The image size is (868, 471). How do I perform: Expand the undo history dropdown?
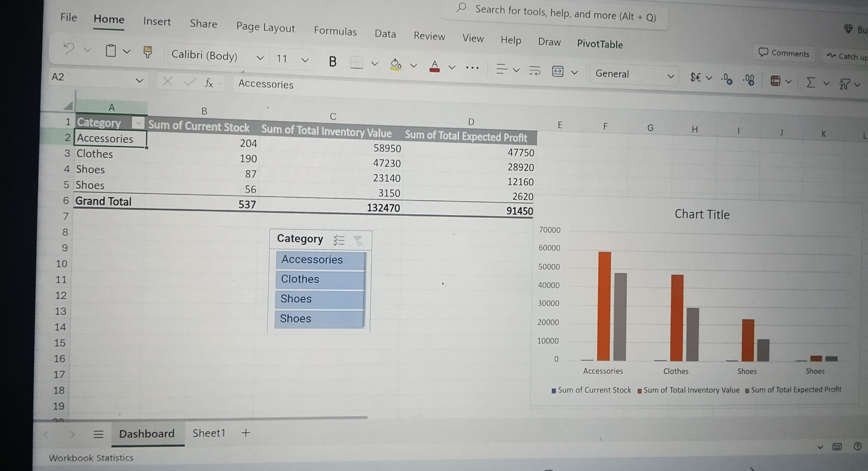88,50
